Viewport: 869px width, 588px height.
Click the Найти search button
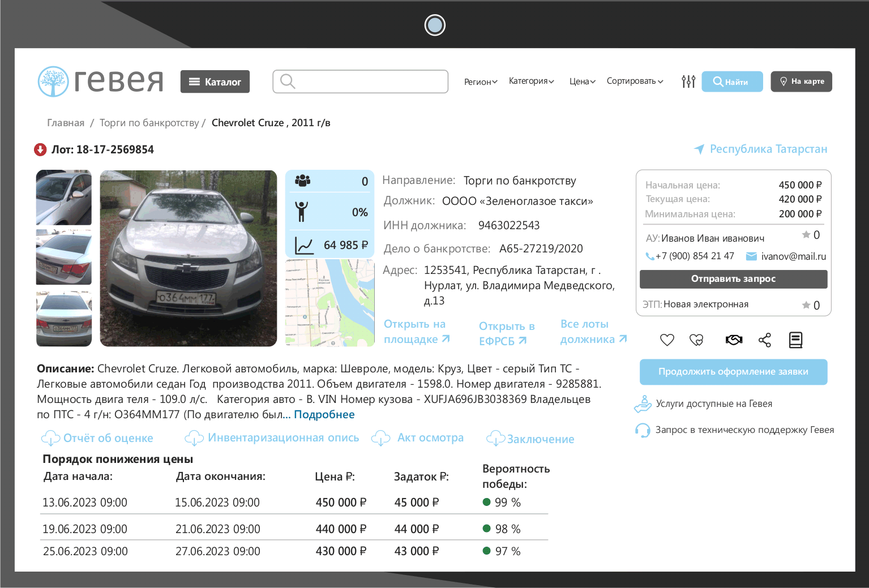click(732, 81)
